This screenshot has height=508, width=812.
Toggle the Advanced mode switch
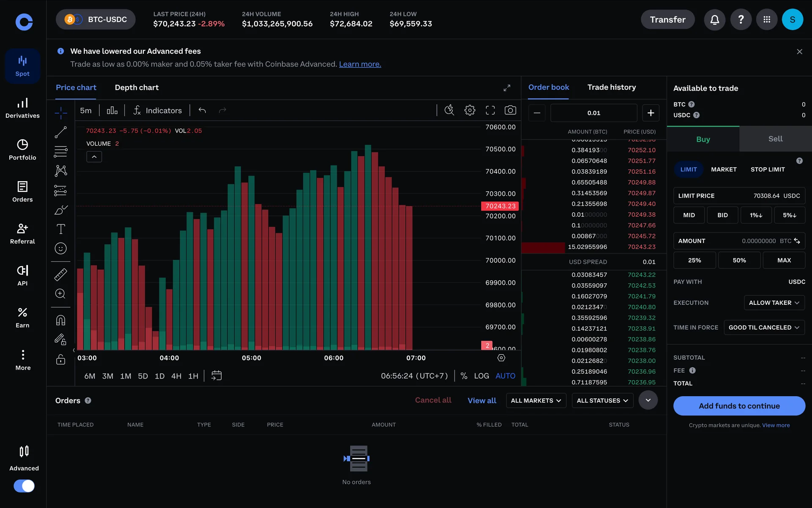click(x=24, y=486)
